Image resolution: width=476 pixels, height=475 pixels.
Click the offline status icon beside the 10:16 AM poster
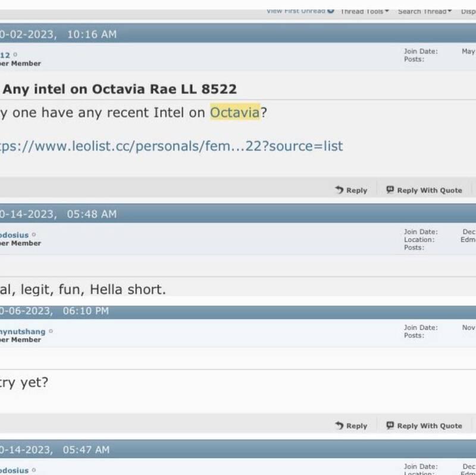15,55
